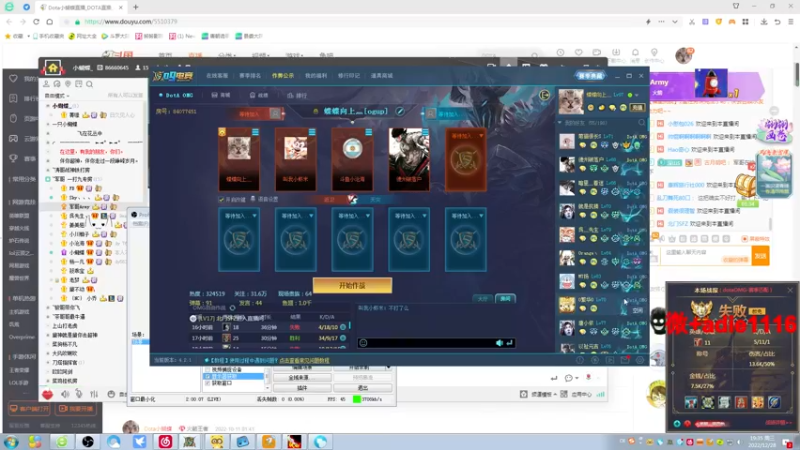
Task: Click the orange send button in the Douyu chat
Action: point(760,256)
